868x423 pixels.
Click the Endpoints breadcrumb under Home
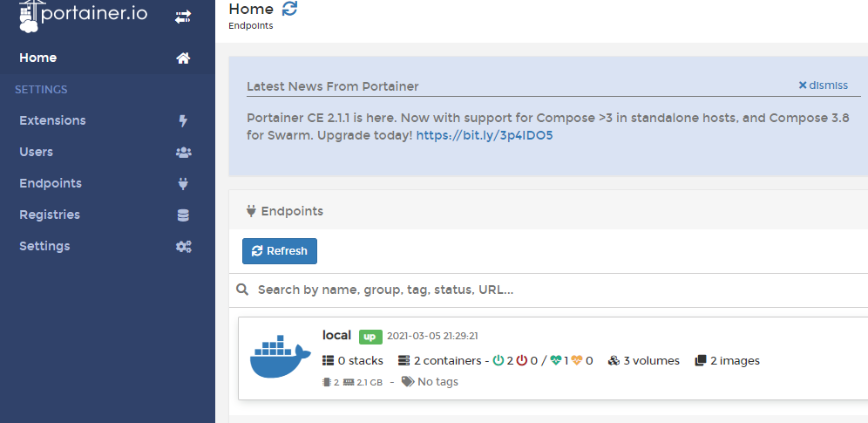tap(251, 25)
